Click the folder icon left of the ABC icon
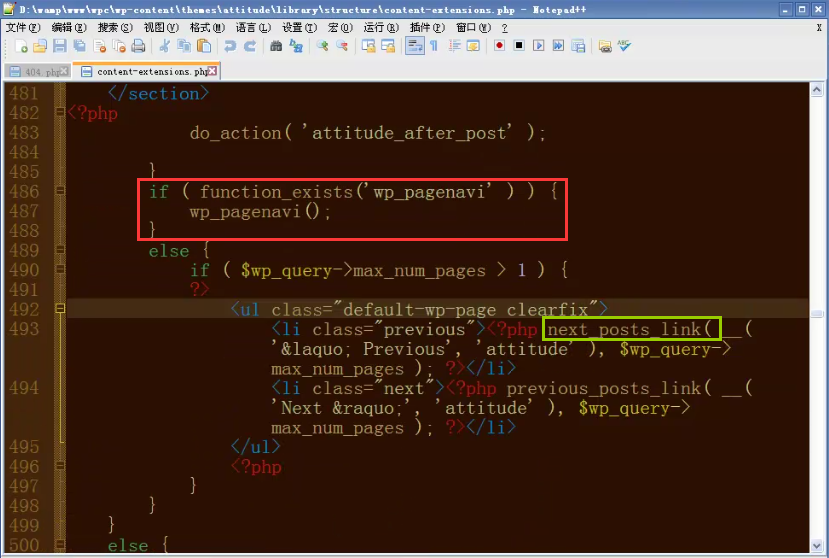Screen dimensions: 829x558 coord(605,46)
